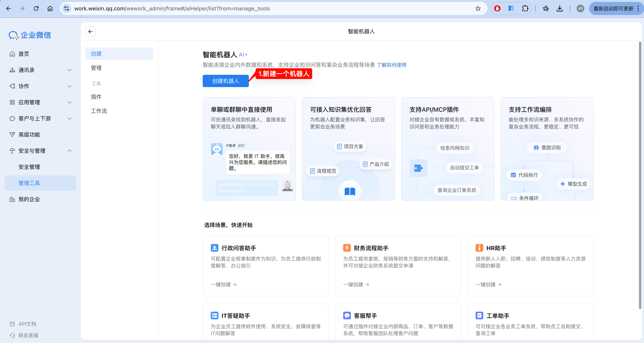Click the 工单助手 icon
The height and width of the screenshot is (343, 644).
click(x=479, y=316)
